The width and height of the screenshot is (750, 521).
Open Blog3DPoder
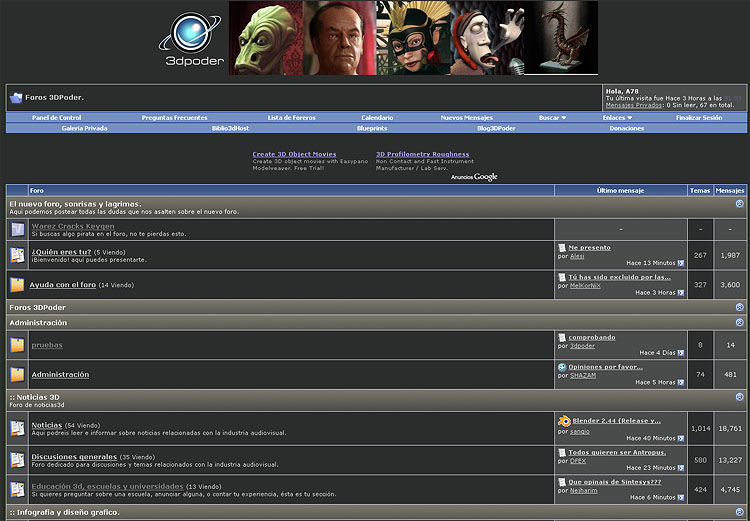click(x=496, y=128)
